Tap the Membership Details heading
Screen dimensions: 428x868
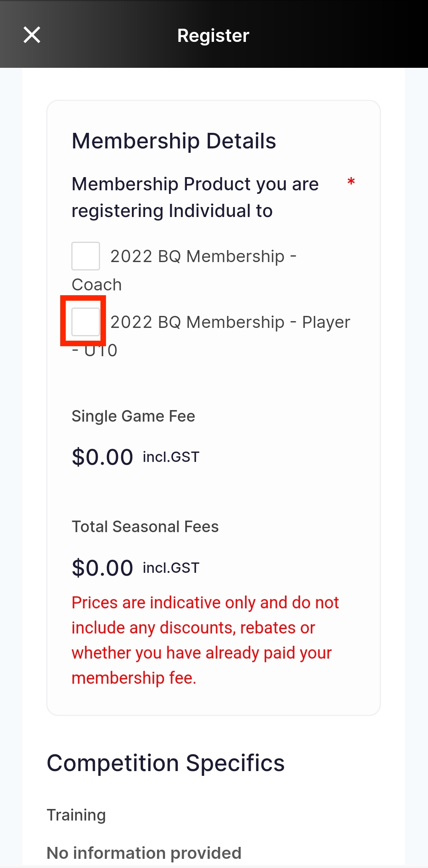174,141
